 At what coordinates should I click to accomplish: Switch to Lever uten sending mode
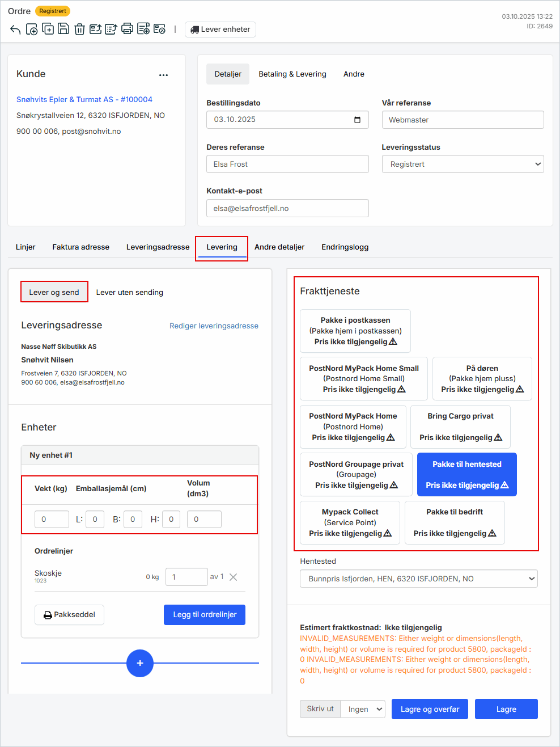pos(129,292)
